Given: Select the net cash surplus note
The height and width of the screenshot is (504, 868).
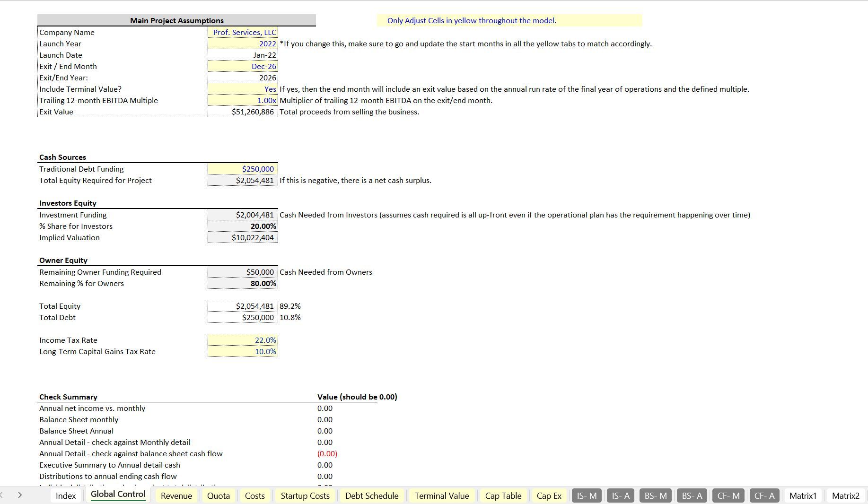Looking at the screenshot, I should coord(355,180).
